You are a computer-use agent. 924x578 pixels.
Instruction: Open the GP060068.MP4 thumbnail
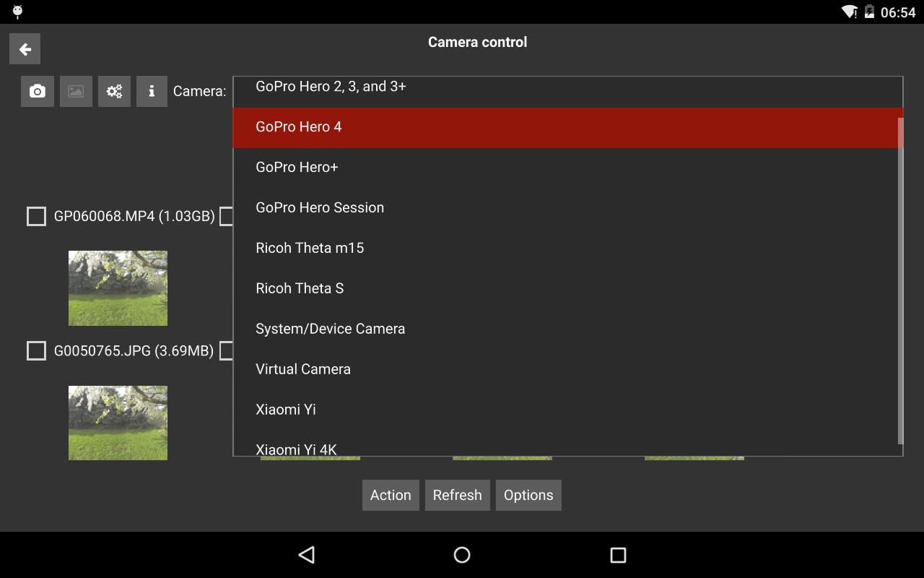(118, 288)
